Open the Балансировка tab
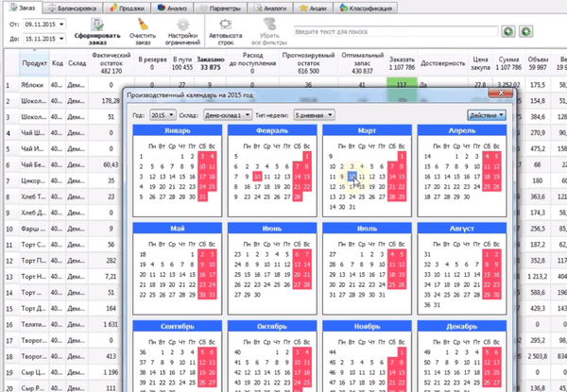 click(73, 8)
